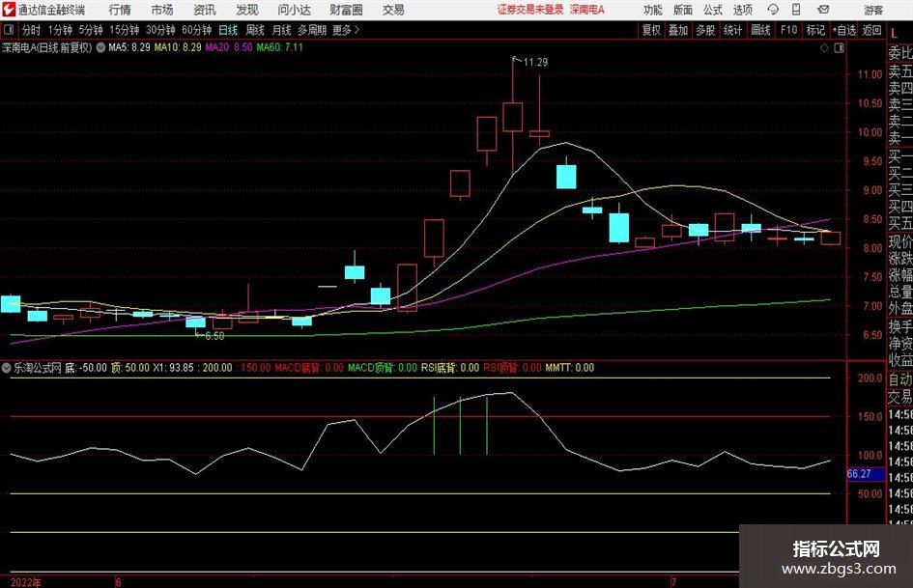Click the mobile phone icon
The height and width of the screenshot is (588, 913).
(796, 10)
